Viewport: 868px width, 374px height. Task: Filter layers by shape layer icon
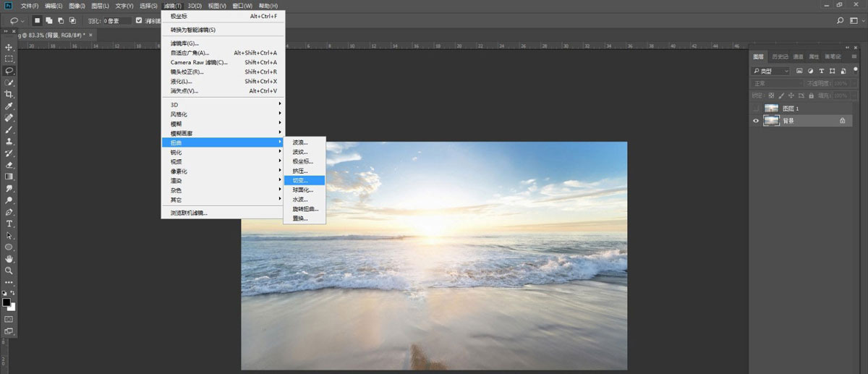833,71
